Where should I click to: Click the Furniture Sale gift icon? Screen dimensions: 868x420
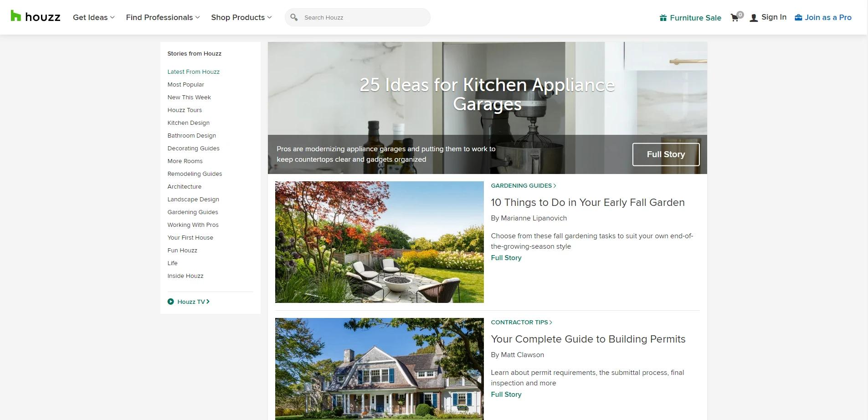pos(663,18)
